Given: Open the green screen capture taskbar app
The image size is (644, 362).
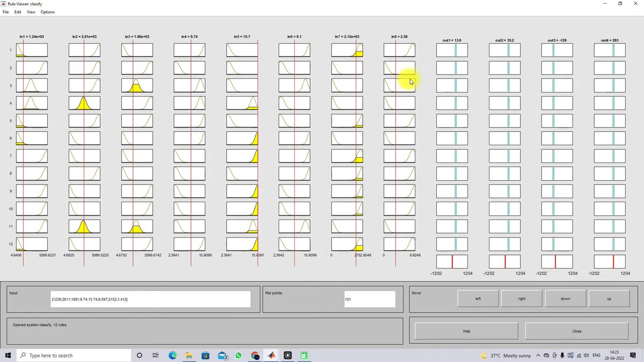Looking at the screenshot, I should pos(304,356).
